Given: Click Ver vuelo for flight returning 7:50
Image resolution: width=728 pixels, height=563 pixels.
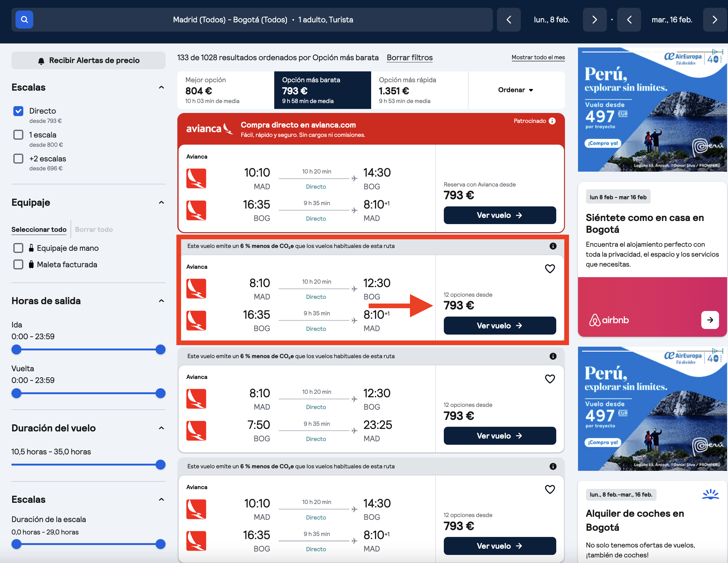Looking at the screenshot, I should tap(500, 436).
